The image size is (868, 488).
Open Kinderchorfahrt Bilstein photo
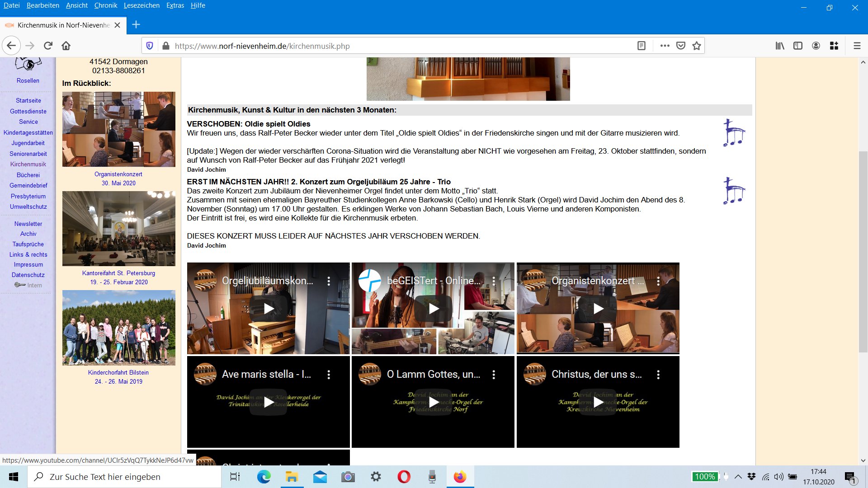click(x=119, y=328)
